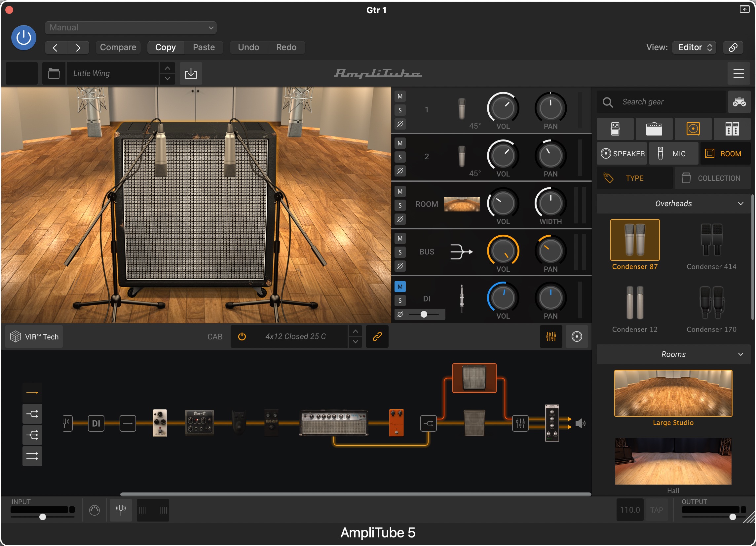Collapse the Rooms section
The height and width of the screenshot is (546, 756).
tap(673, 354)
